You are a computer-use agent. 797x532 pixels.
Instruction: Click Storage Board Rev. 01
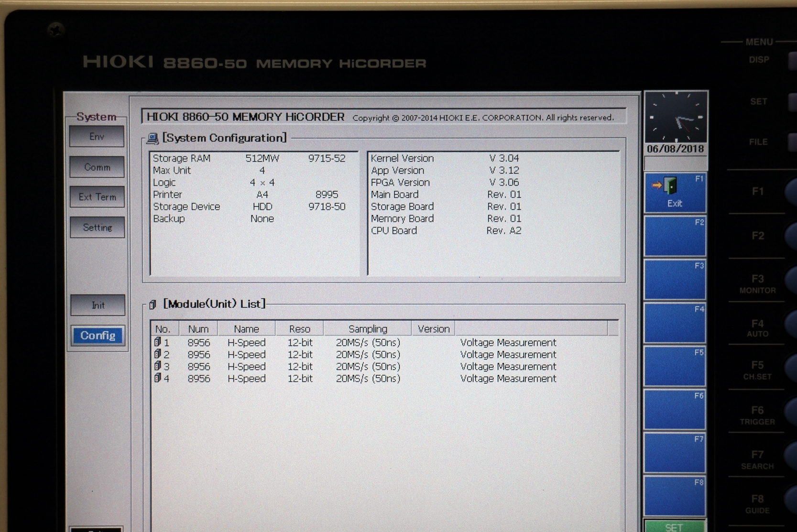point(446,206)
